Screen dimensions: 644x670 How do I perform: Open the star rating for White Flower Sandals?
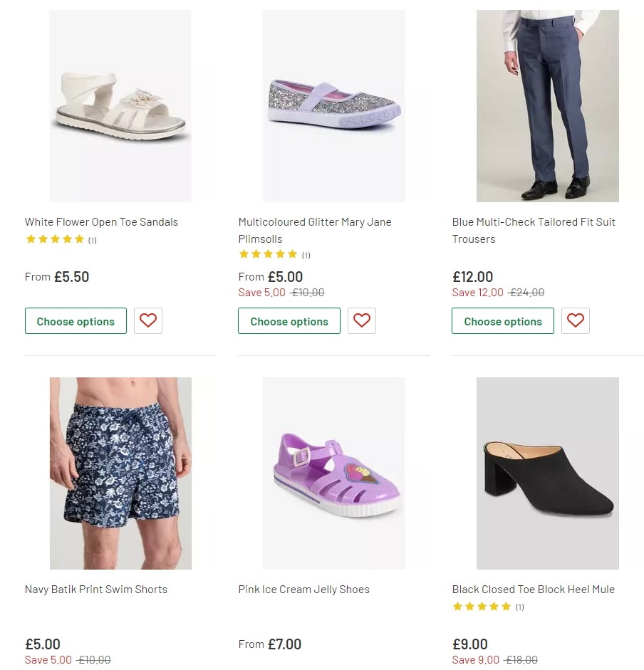point(55,239)
